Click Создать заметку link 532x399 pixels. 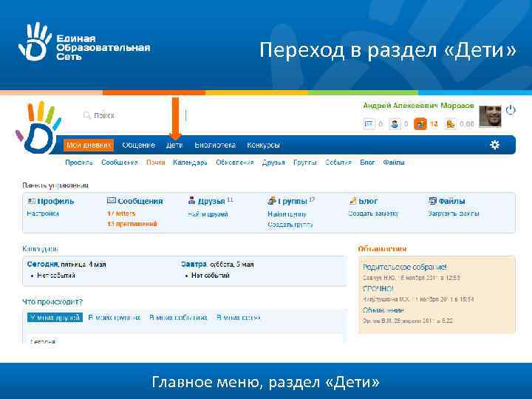tap(373, 214)
